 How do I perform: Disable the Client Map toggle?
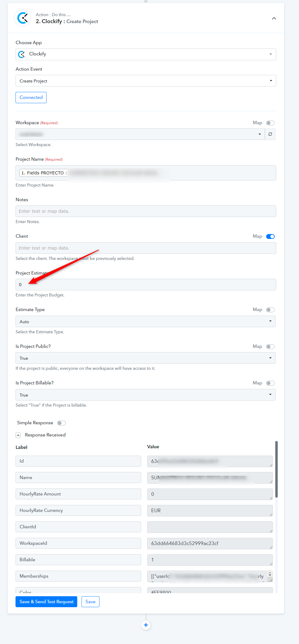click(x=270, y=236)
